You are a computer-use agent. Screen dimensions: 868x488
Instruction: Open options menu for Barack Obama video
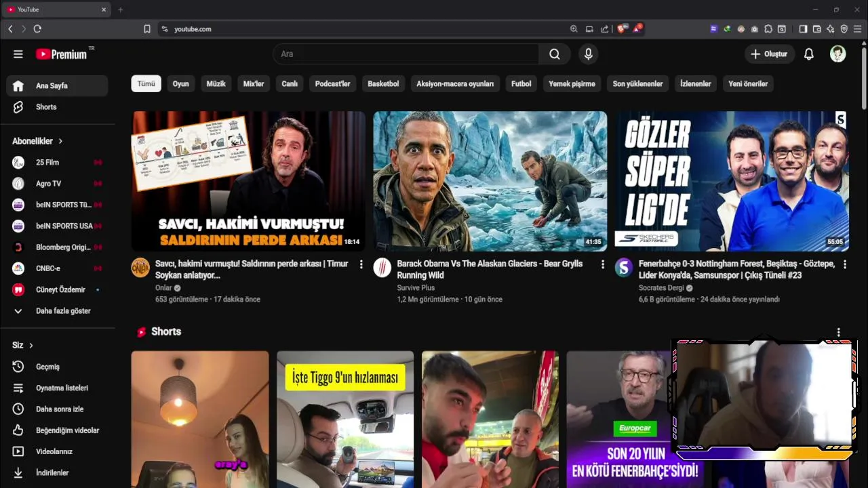[x=602, y=264]
